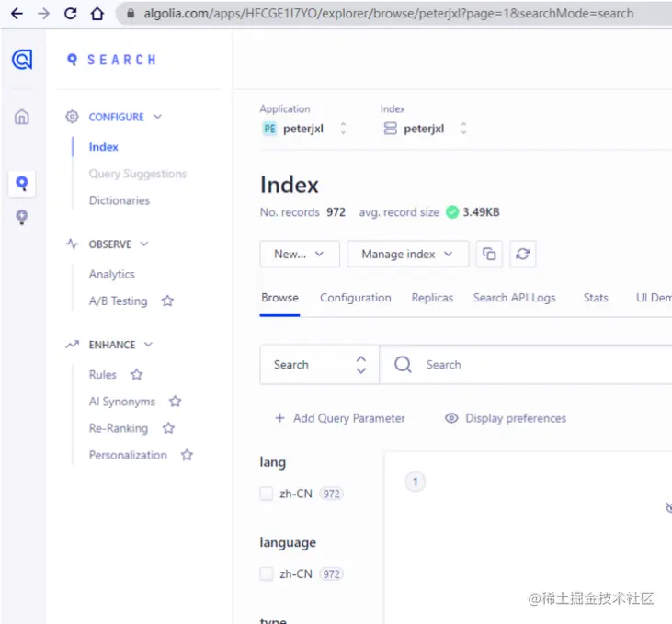The height and width of the screenshot is (624, 672).
Task: Click the Enhance trend arrow icon
Action: click(x=72, y=345)
